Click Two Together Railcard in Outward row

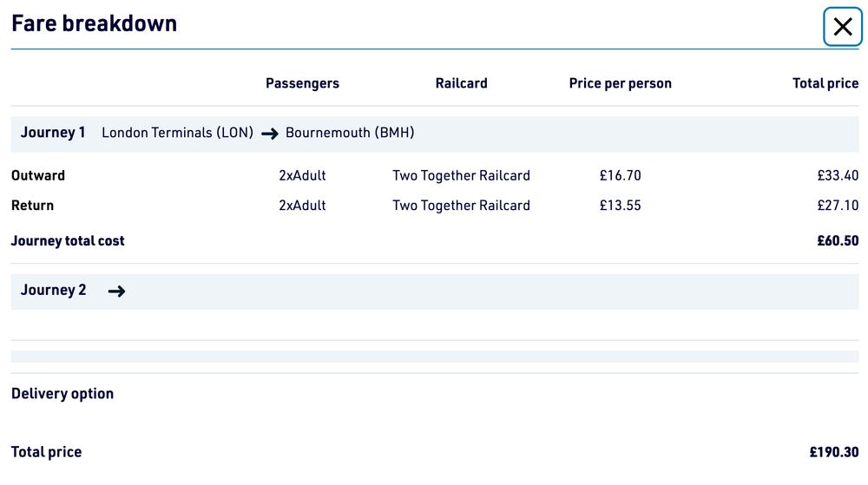click(461, 175)
